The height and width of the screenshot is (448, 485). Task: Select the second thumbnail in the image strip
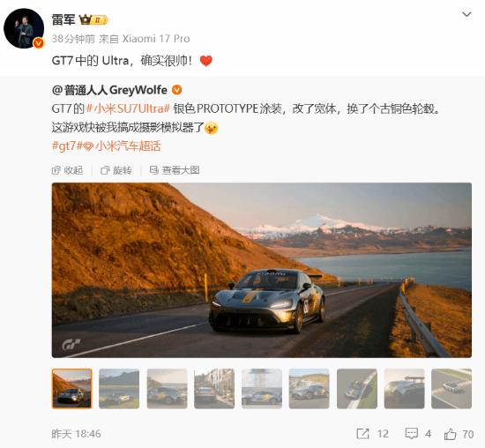point(119,389)
